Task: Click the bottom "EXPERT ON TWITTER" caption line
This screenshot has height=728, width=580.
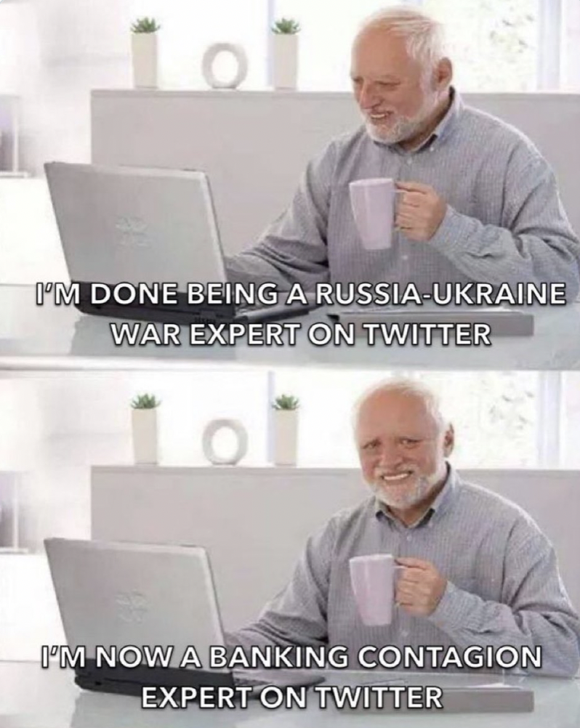Action: tap(291, 696)
